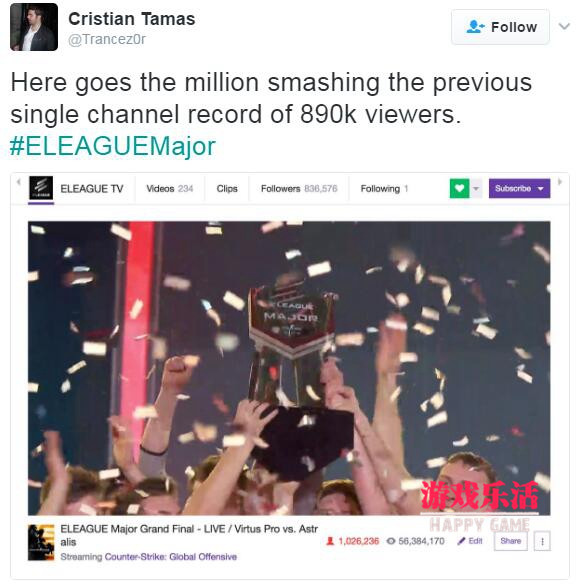This screenshot has width=582, height=586.
Task: Switch to the Clips tab
Action: (227, 189)
